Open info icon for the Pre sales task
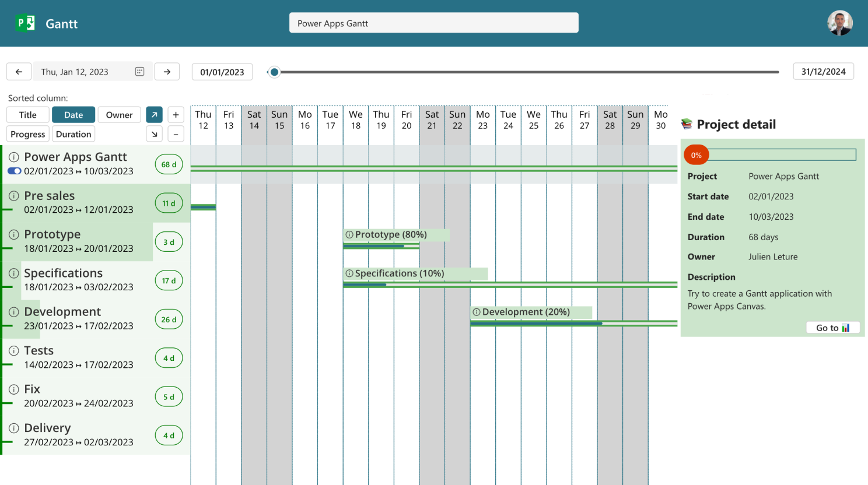Screen dimensions: 868x485 14,196
